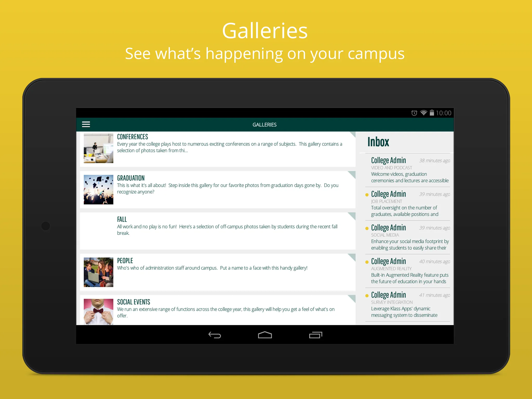This screenshot has width=532, height=399.
Task: Click Android home button
Action: pos(266,334)
